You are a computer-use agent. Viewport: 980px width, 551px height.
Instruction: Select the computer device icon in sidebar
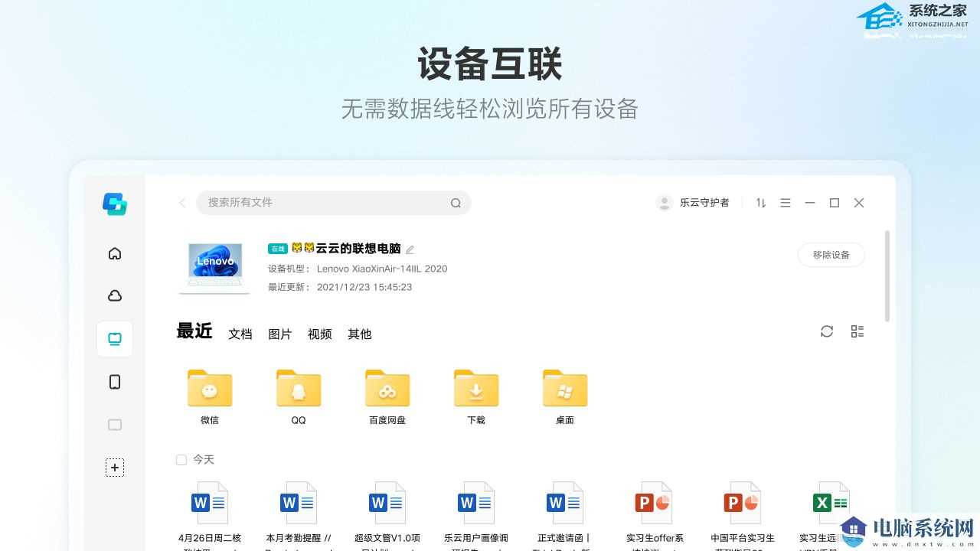(115, 339)
